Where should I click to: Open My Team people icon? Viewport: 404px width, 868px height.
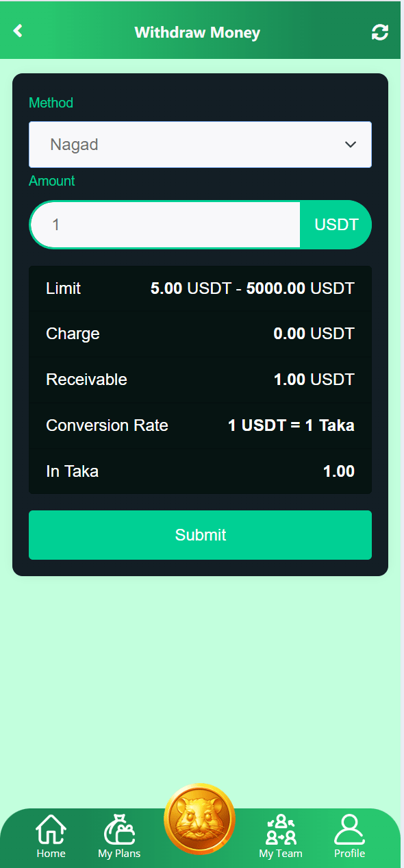point(281,829)
